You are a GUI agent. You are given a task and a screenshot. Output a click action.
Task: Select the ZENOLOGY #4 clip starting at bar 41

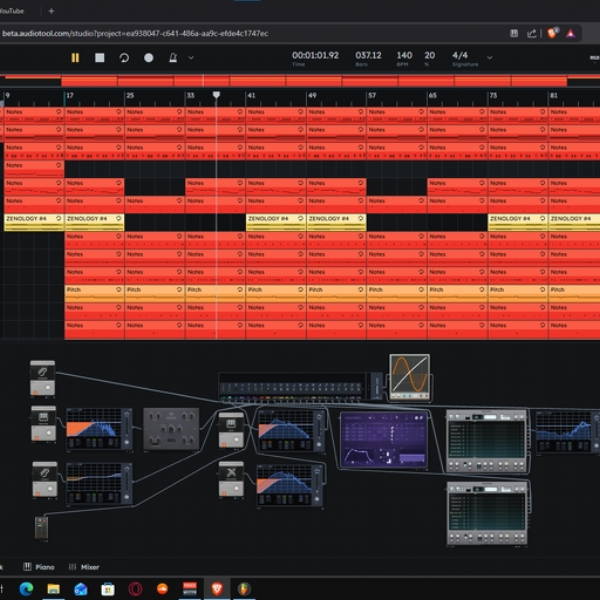pyautogui.click(x=276, y=223)
